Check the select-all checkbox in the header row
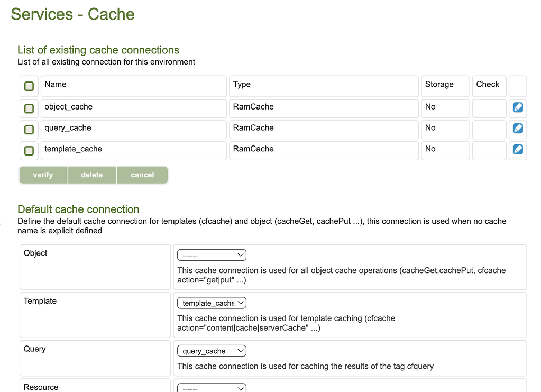 pyautogui.click(x=29, y=86)
